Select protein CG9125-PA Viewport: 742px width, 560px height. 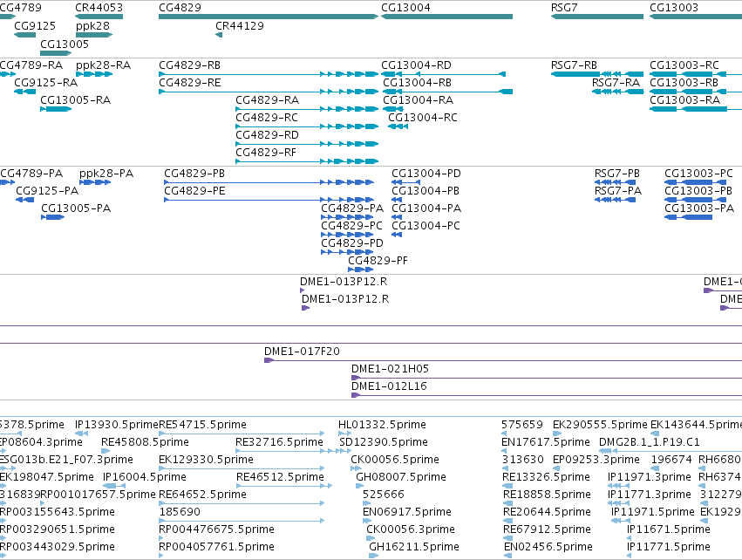(x=24, y=200)
